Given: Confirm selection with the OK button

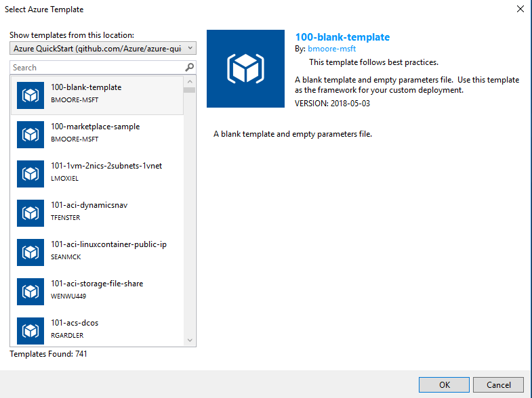Looking at the screenshot, I should click(x=444, y=384).
